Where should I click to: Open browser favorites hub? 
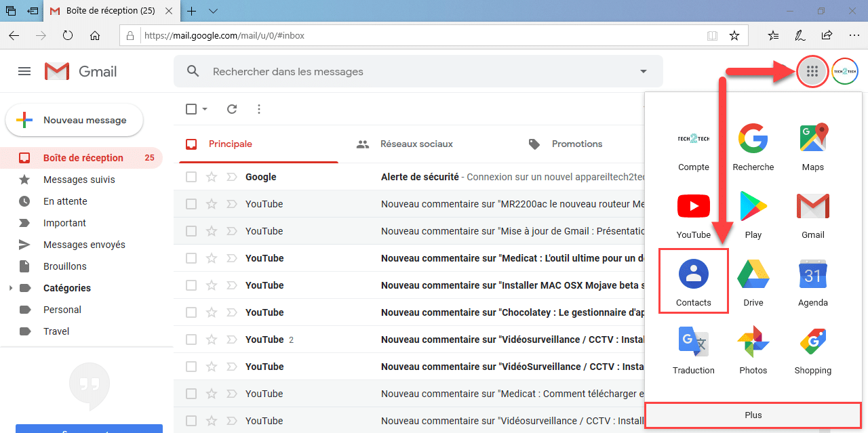pyautogui.click(x=774, y=35)
